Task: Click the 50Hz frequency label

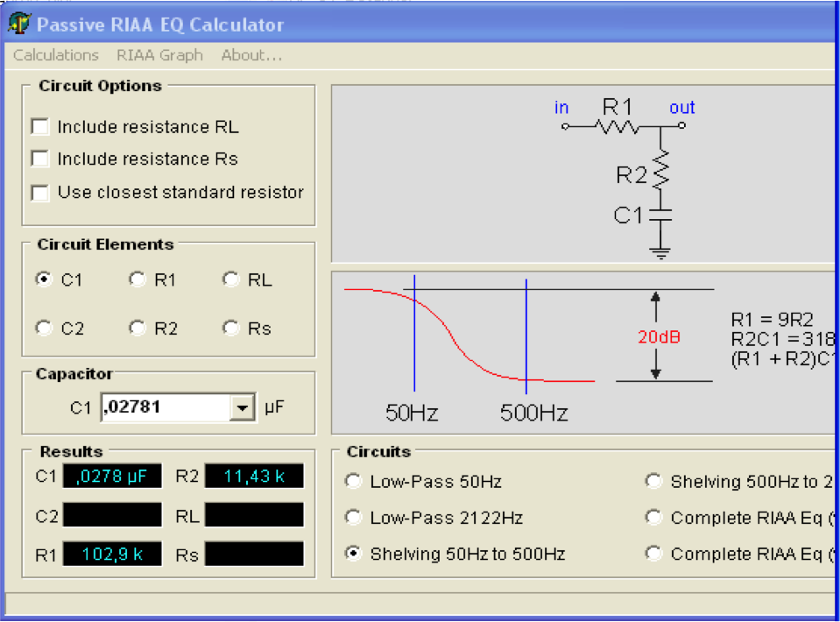Action: (x=412, y=413)
